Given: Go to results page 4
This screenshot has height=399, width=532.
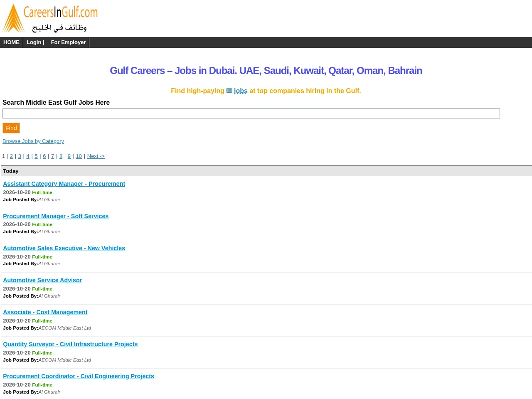Looking at the screenshot, I should [28, 156].
